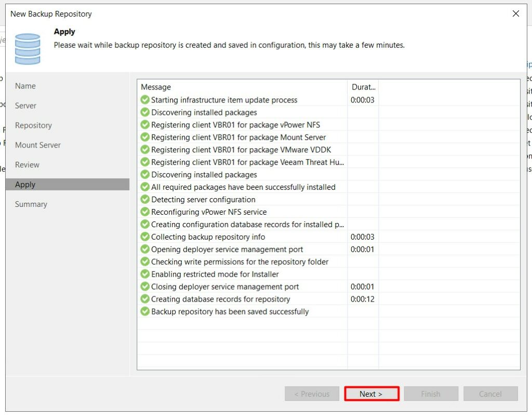The image size is (532, 418).
Task: Go to the Repository step
Action: 33,125
